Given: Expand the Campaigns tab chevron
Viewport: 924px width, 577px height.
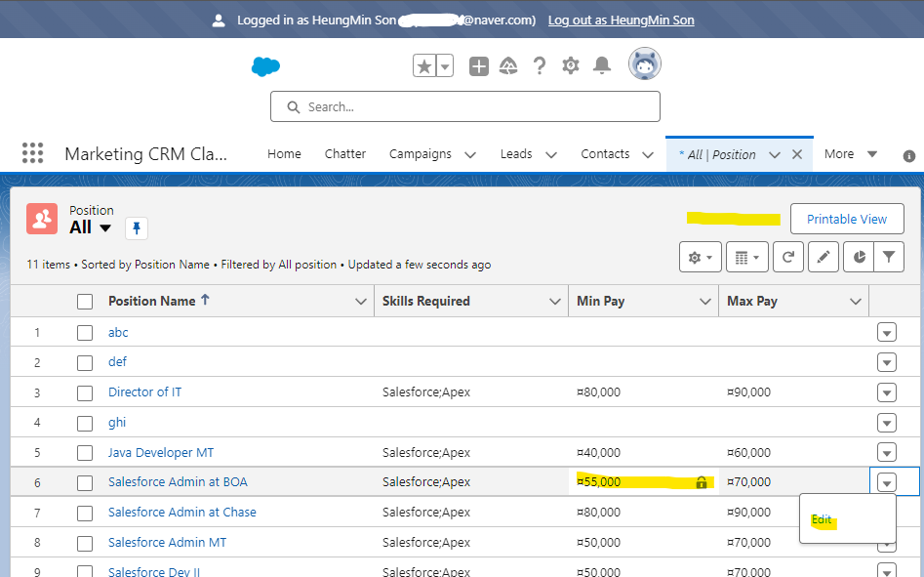Looking at the screenshot, I should (x=470, y=155).
